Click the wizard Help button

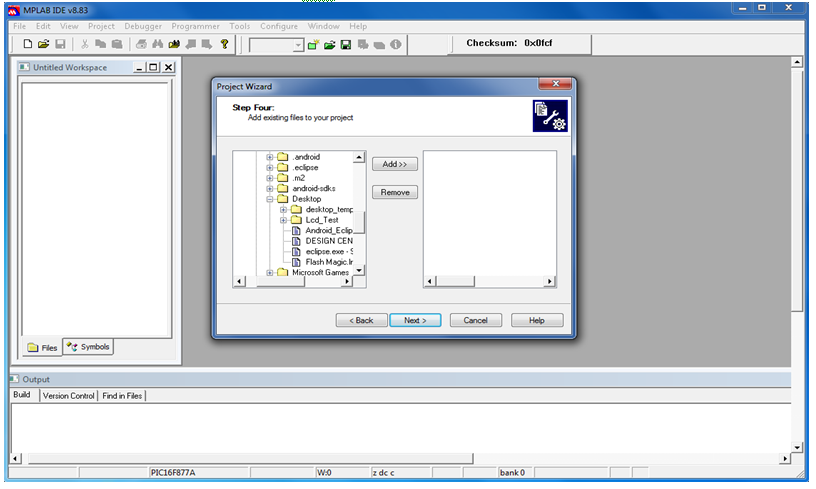(x=537, y=320)
